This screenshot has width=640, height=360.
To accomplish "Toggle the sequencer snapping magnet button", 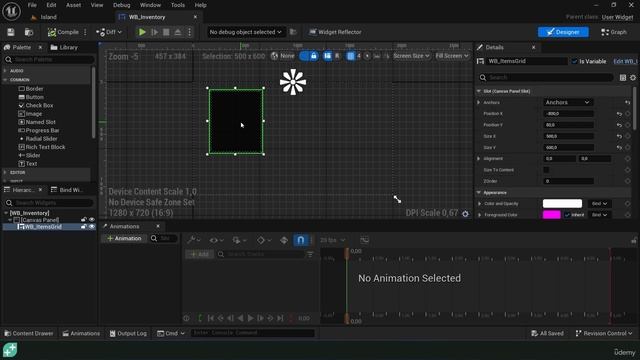I will (x=300, y=240).
